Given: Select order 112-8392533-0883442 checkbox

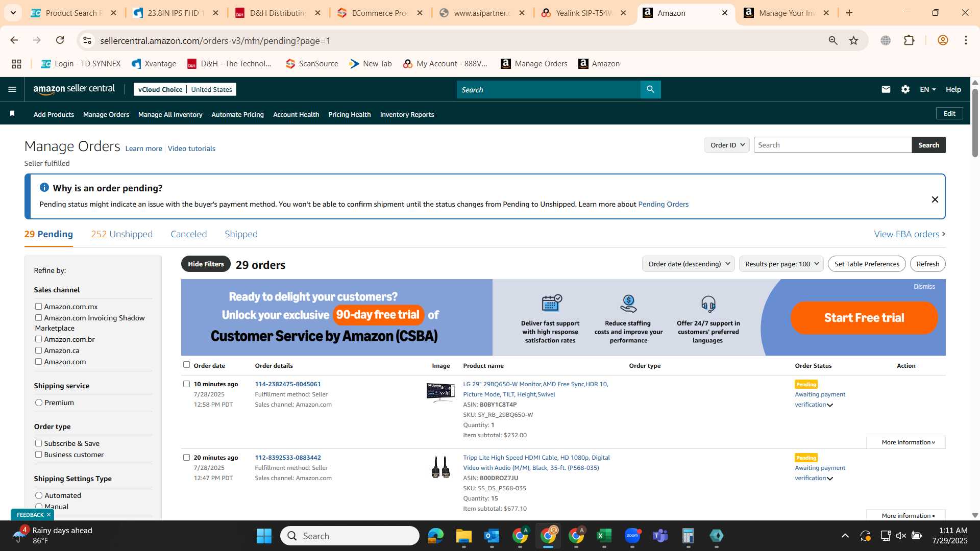Looking at the screenshot, I should coord(186,457).
